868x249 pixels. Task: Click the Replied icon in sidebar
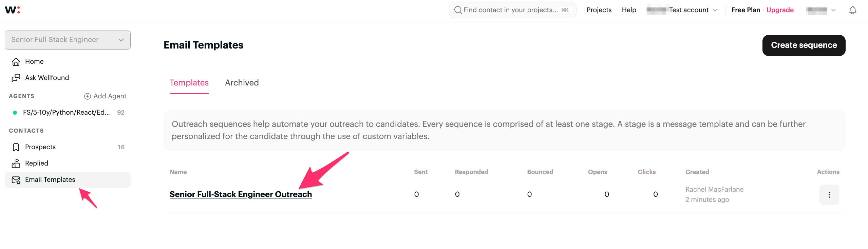click(x=16, y=164)
